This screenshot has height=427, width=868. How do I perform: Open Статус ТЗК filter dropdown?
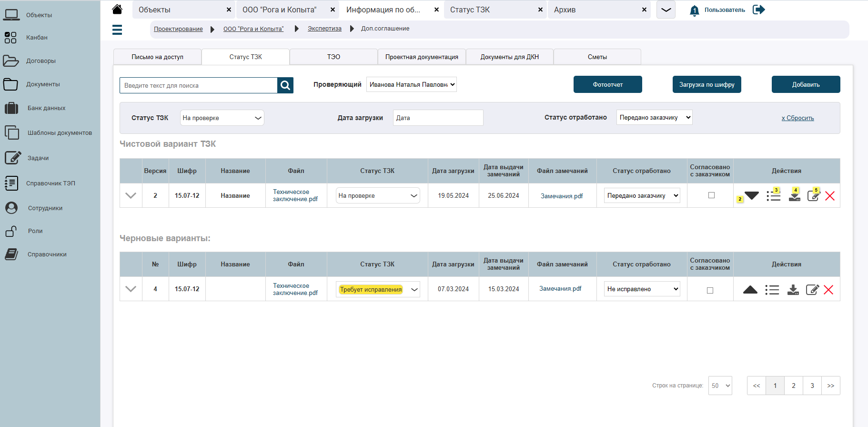pyautogui.click(x=222, y=118)
